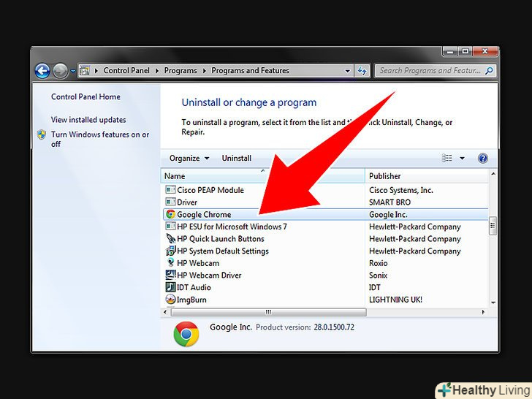This screenshot has width=532, height=399.
Task: Click the Forward navigation arrow
Action: (x=61, y=71)
